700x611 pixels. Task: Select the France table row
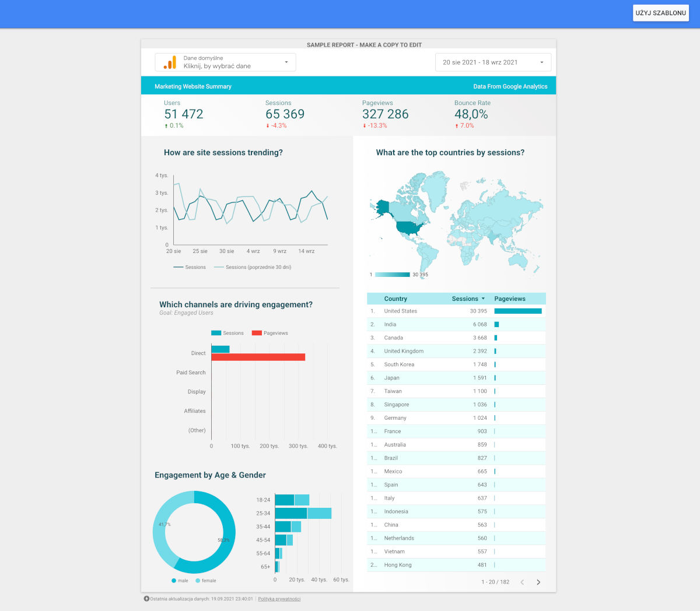[456, 432]
